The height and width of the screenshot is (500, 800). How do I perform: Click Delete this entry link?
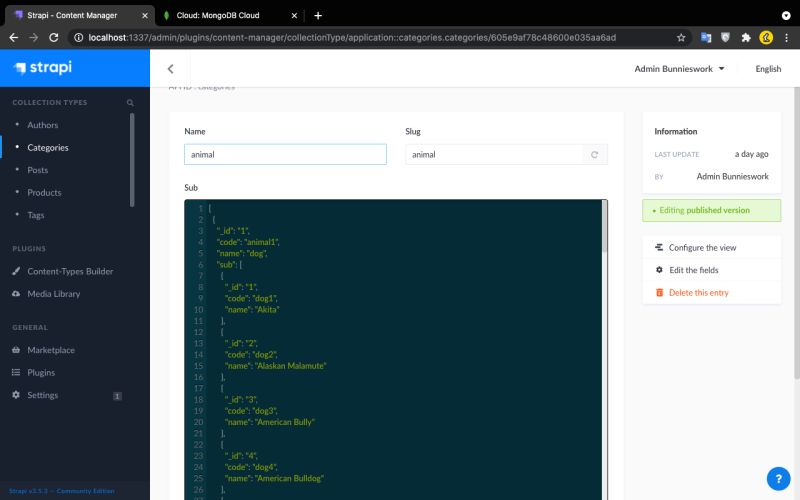click(x=698, y=292)
